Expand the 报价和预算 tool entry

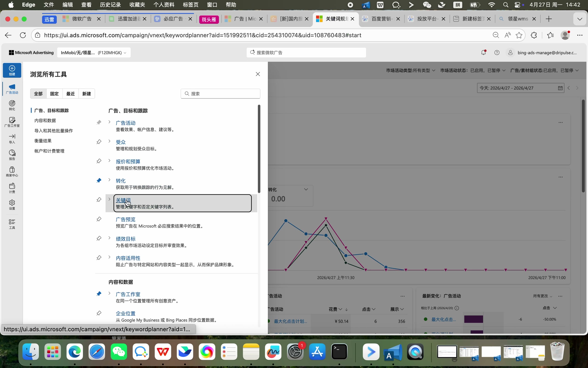[x=109, y=161]
